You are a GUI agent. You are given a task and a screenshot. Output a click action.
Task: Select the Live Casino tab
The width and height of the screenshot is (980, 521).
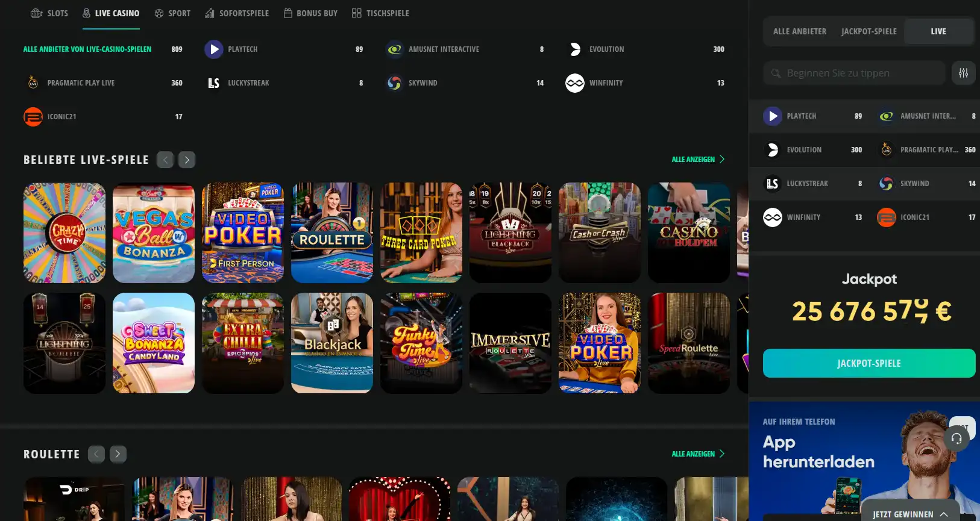click(111, 13)
